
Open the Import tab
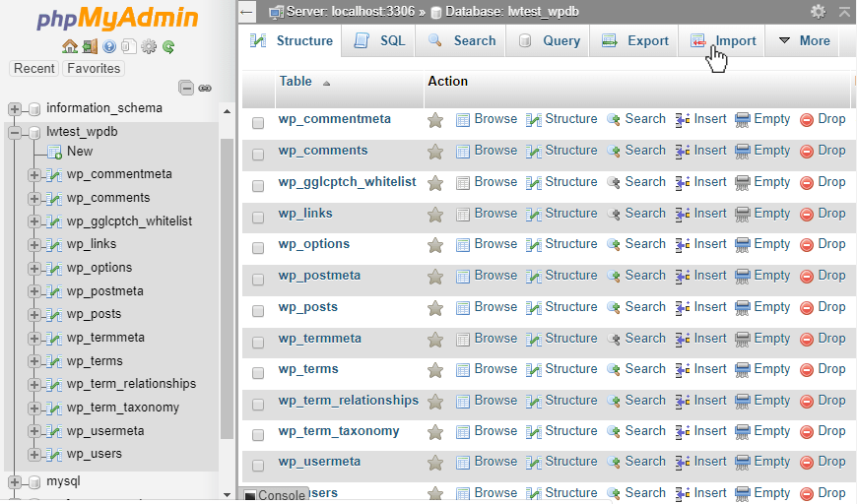click(x=723, y=40)
